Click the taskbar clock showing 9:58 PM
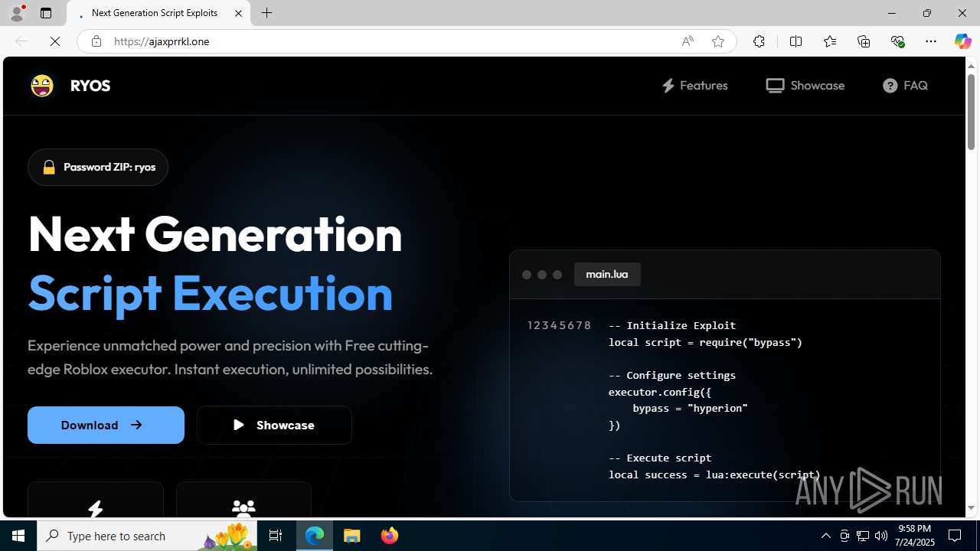The image size is (980, 551). pos(915,536)
